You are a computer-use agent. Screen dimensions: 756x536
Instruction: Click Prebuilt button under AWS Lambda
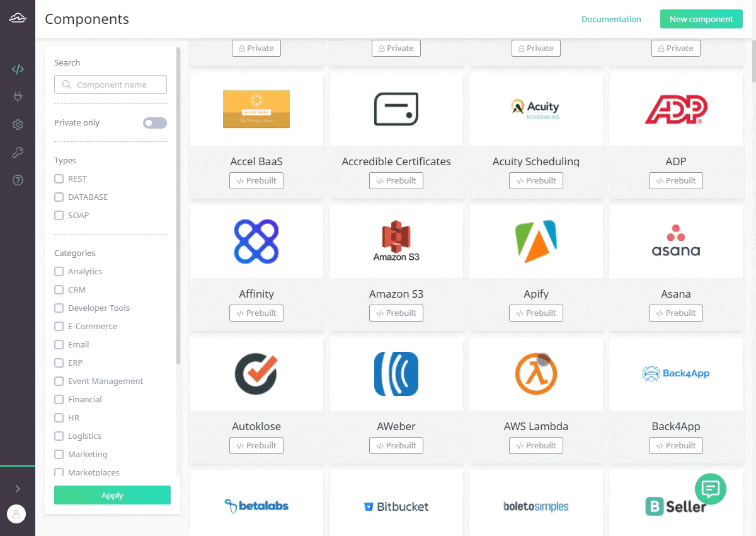(x=536, y=445)
